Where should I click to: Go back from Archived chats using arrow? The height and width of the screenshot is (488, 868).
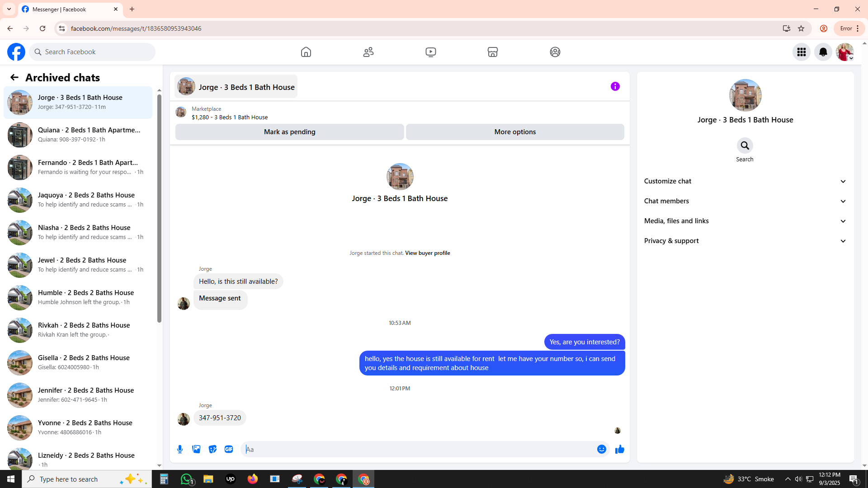click(14, 77)
